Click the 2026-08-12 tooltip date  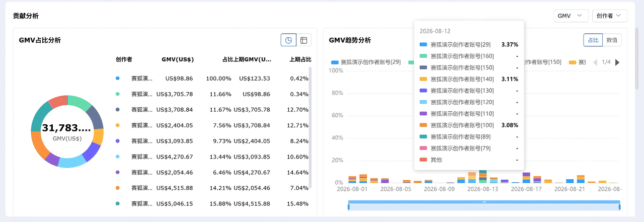coord(435,31)
